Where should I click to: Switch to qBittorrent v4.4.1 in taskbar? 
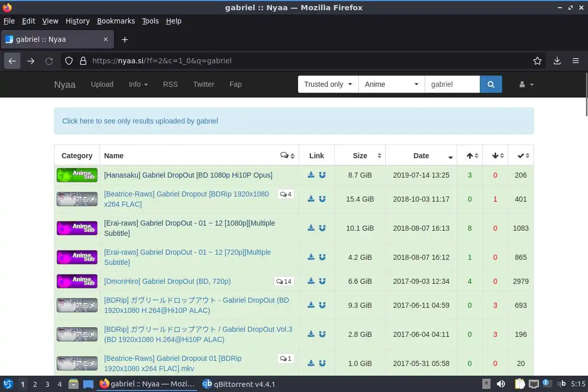point(238,384)
